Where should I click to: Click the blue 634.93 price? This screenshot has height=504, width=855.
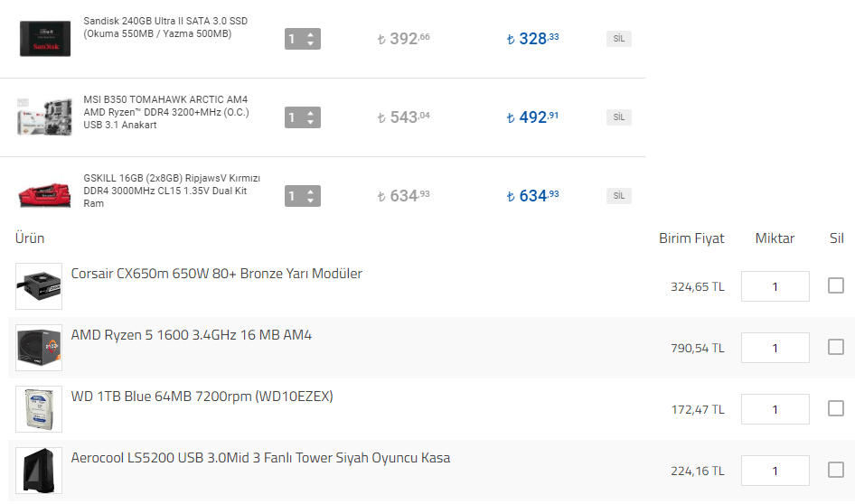pyautogui.click(x=532, y=196)
